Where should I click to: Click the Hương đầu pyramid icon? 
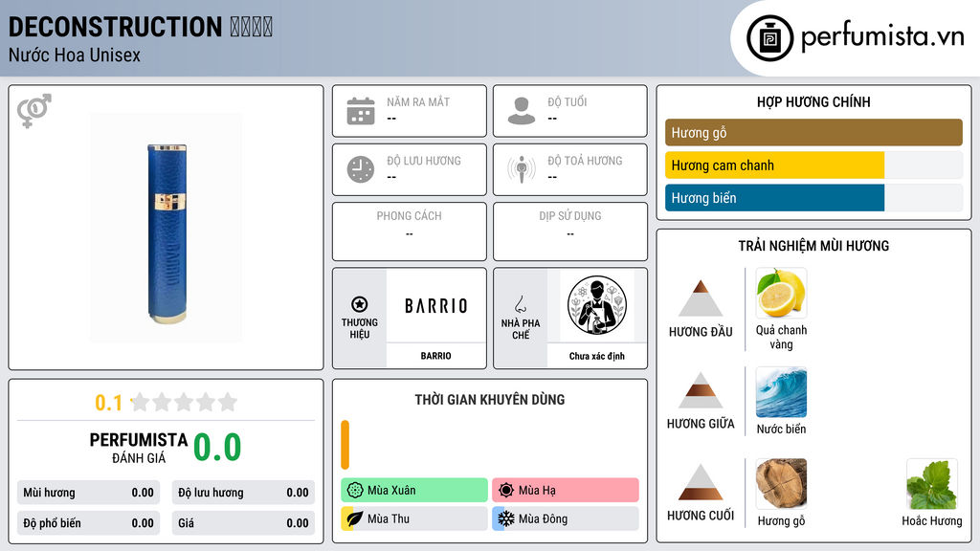[701, 298]
